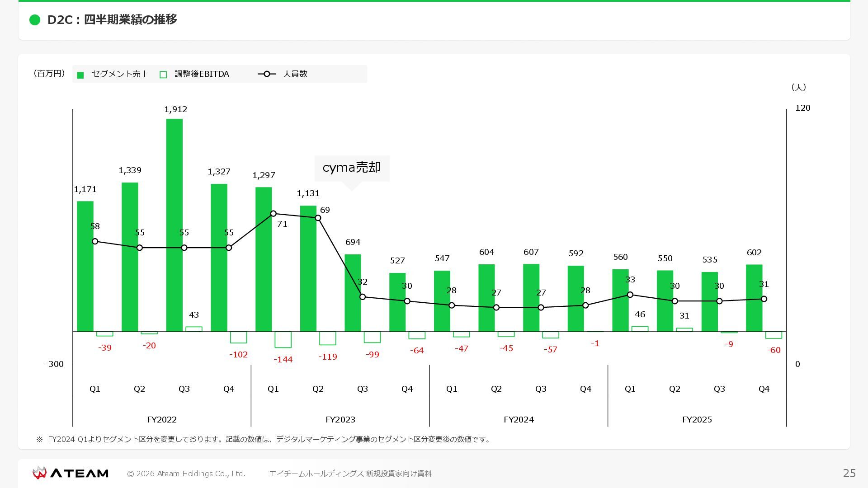Click the headcount marker labeled 33
The image size is (868, 488).
click(x=630, y=295)
